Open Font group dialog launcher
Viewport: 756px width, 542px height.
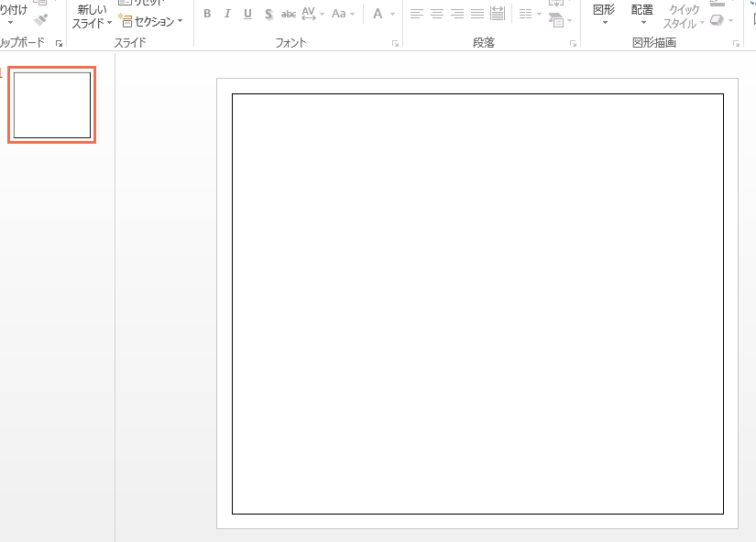pos(395,44)
